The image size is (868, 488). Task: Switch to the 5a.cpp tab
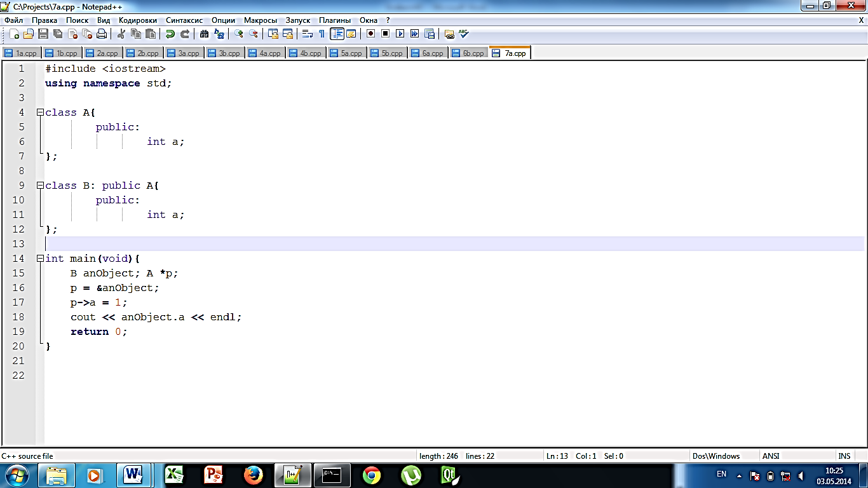(346, 53)
